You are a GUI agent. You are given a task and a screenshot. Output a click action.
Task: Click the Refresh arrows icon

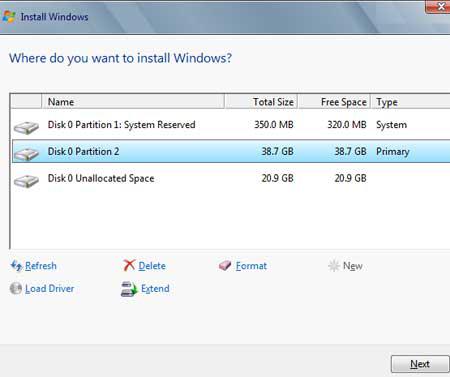click(16, 266)
